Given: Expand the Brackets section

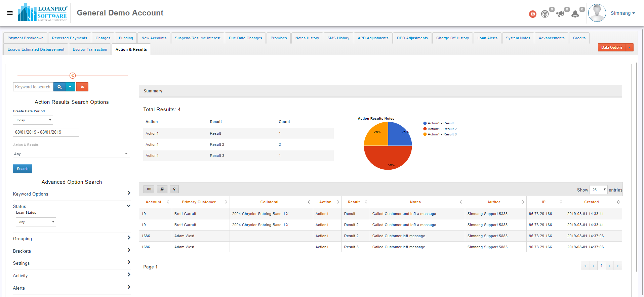Looking at the screenshot, I should pyautogui.click(x=72, y=251).
